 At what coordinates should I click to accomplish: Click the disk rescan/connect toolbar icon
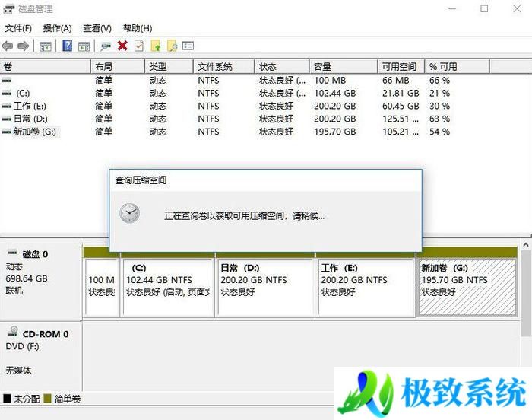(x=106, y=46)
